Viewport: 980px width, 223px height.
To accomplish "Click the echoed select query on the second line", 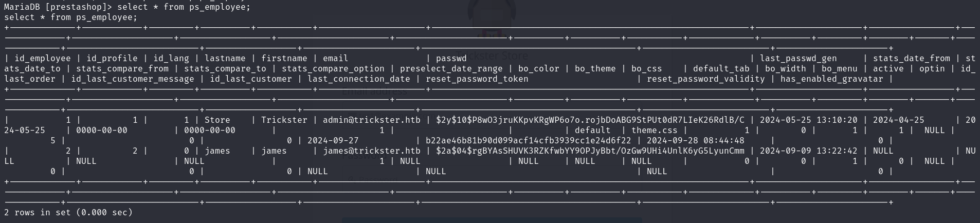I will click(x=71, y=17).
